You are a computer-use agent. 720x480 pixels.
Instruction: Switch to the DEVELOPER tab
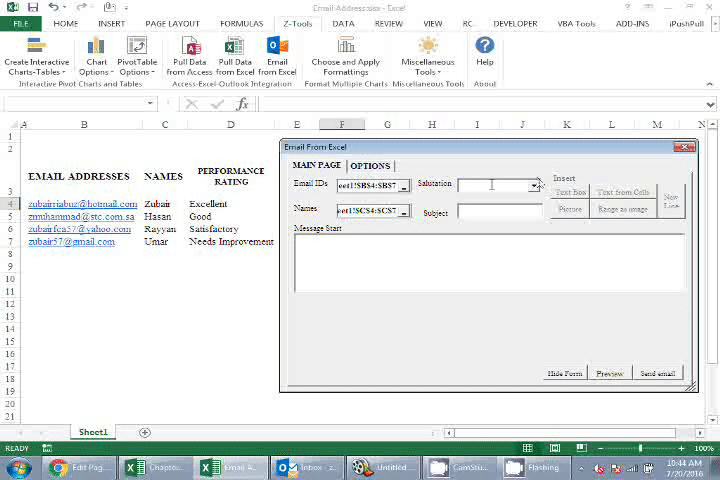tap(515, 24)
